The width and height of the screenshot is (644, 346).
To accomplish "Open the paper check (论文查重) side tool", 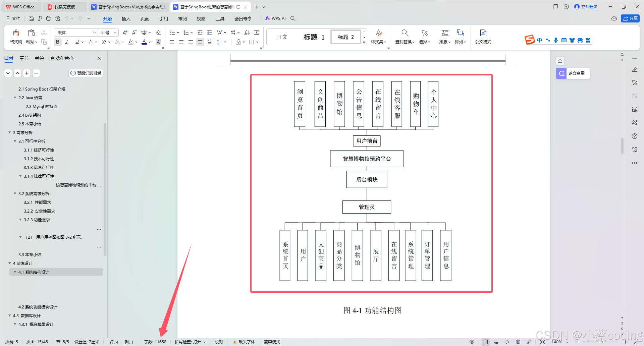I will 573,73.
